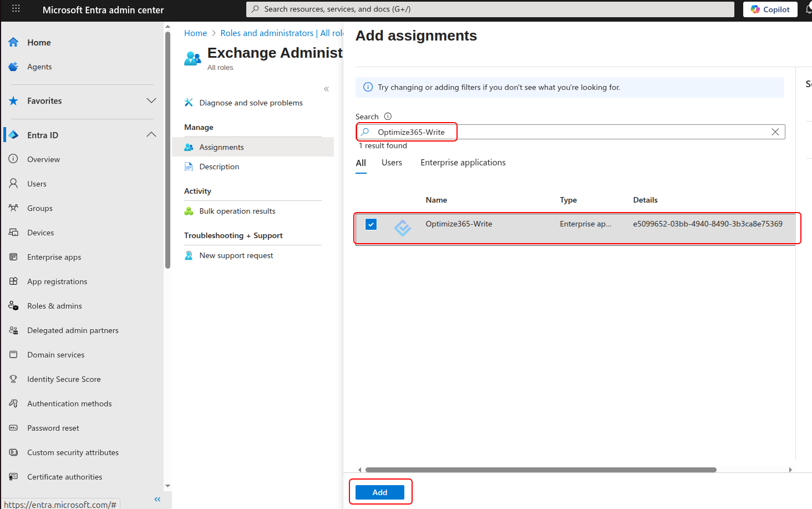Click the New support request icon

(189, 255)
